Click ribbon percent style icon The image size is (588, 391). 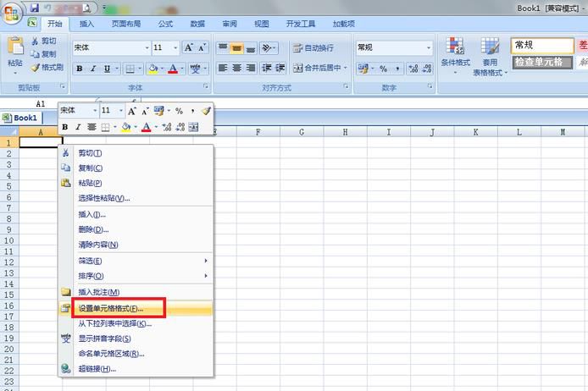383,69
